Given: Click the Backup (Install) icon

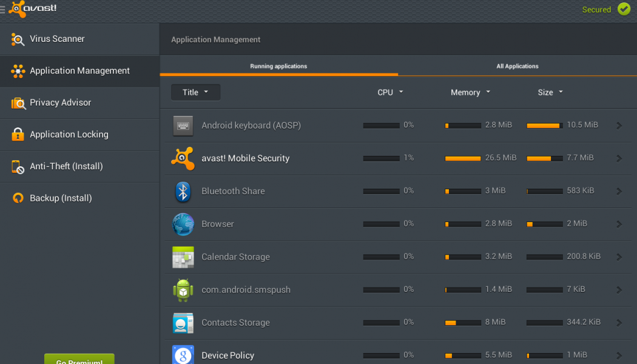Looking at the screenshot, I should 18,198.
